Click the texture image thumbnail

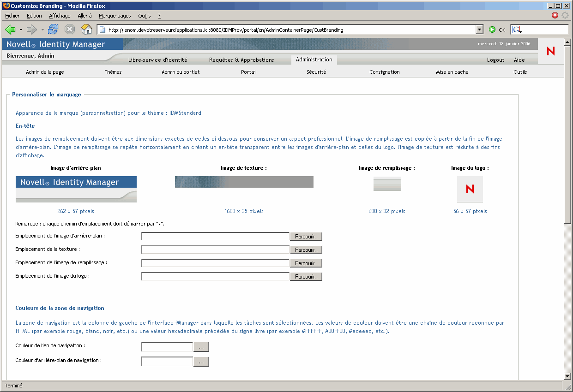tap(244, 182)
